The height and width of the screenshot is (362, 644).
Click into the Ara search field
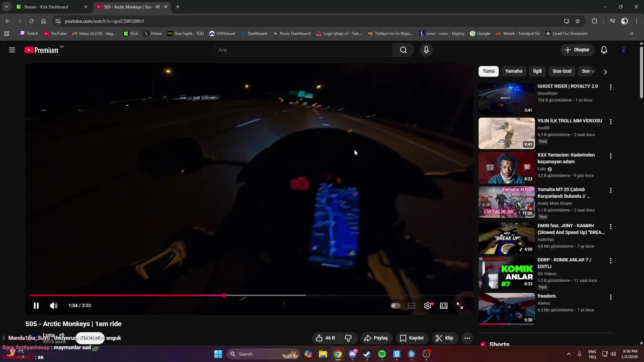coord(303,50)
